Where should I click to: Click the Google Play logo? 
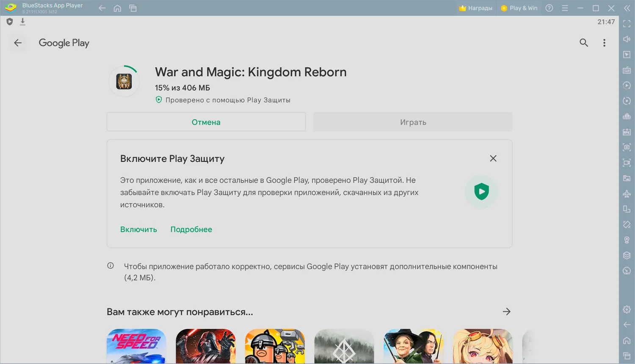click(64, 43)
